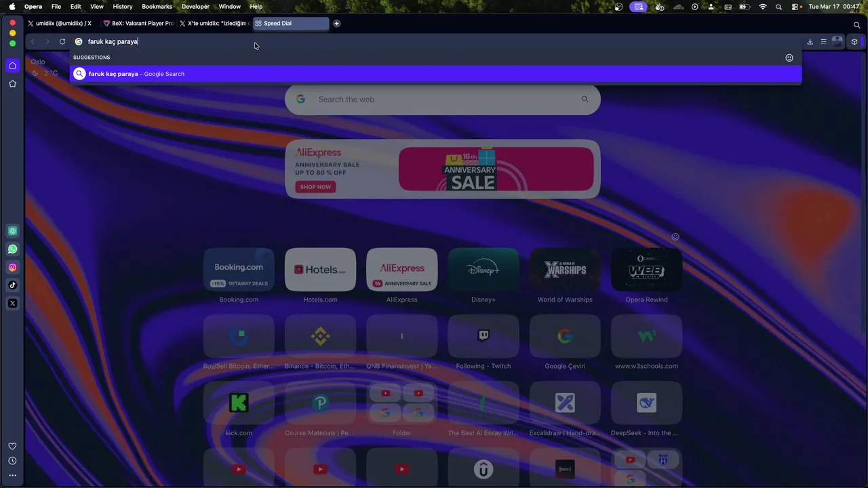Open the heart Pinboards sidebar icon
The width and height of the screenshot is (868, 488).
12,446
